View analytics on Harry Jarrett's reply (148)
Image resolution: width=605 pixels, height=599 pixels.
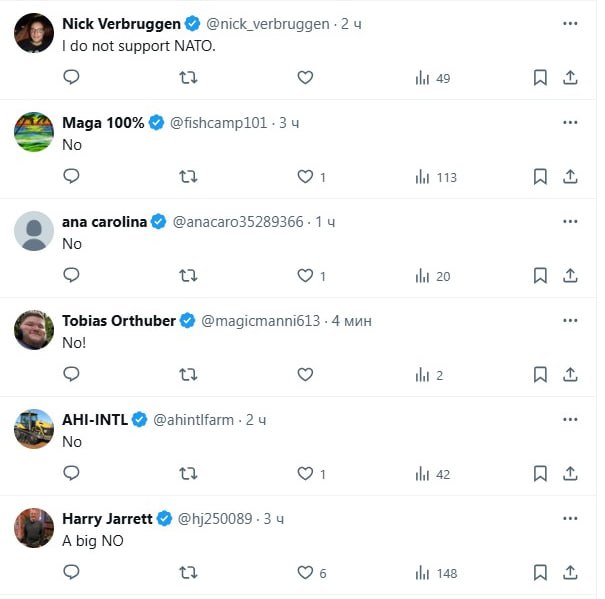(x=436, y=573)
